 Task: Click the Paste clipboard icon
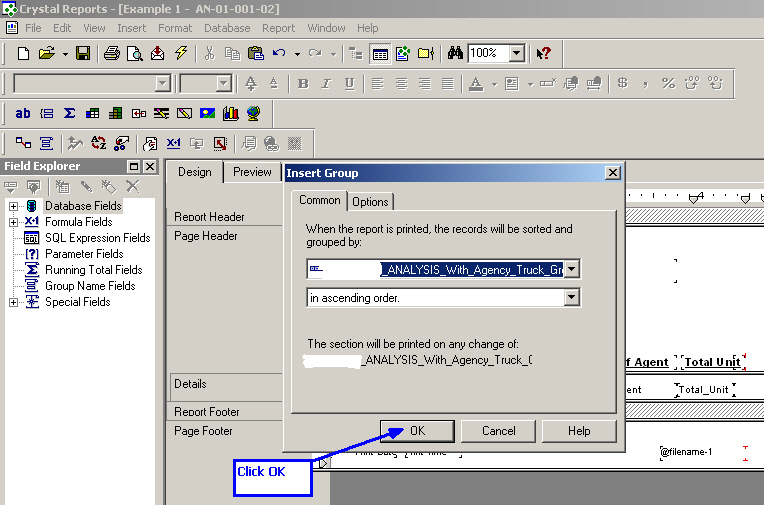click(x=255, y=53)
